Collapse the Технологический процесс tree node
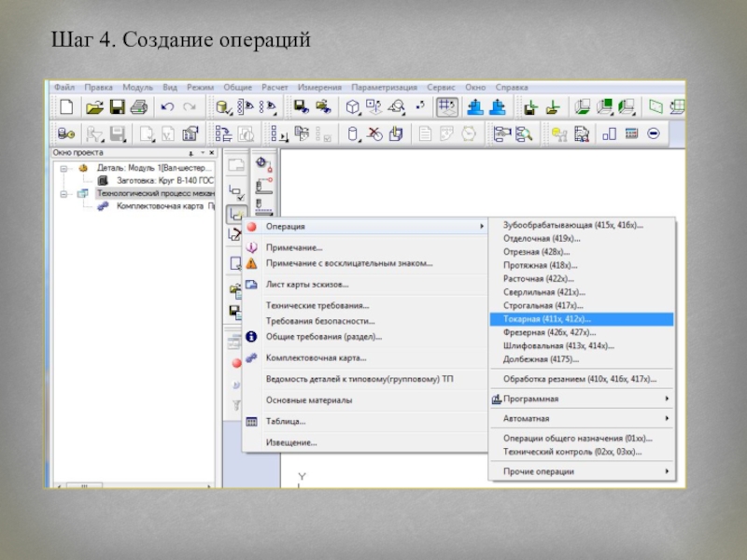Screen dimensions: 747x560 coord(62,193)
